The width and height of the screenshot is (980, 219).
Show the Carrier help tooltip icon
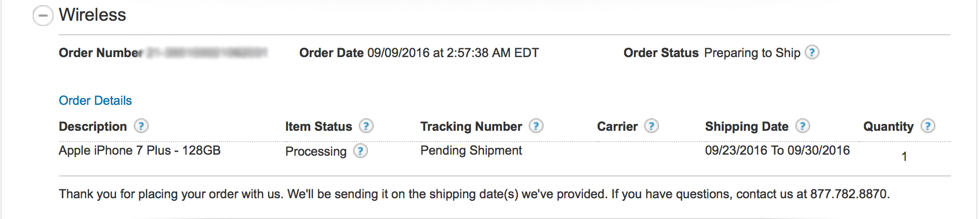(x=652, y=126)
